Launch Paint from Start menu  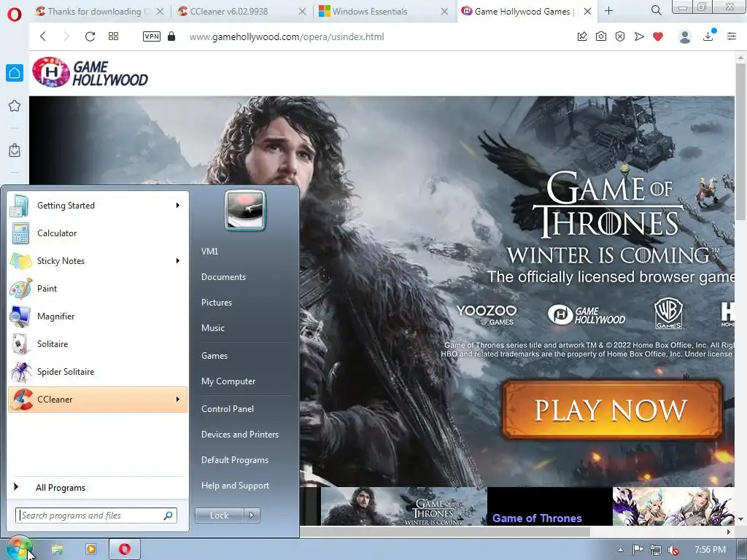98,288
